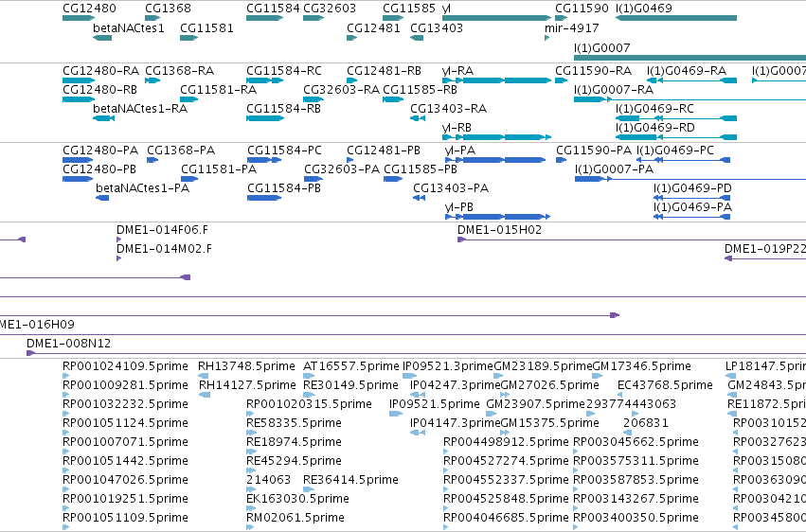806x532 pixels.
Task: Click the CG11581 gene label
Action: (x=206, y=28)
